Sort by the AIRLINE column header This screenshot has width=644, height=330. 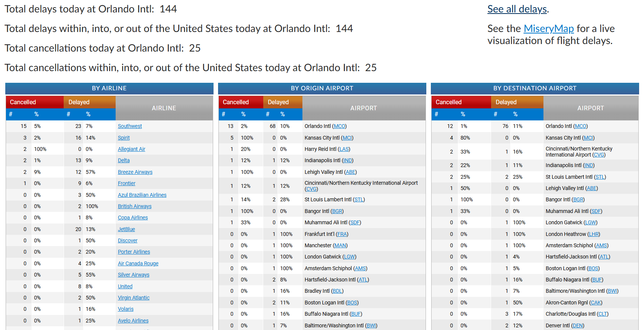[x=164, y=108]
